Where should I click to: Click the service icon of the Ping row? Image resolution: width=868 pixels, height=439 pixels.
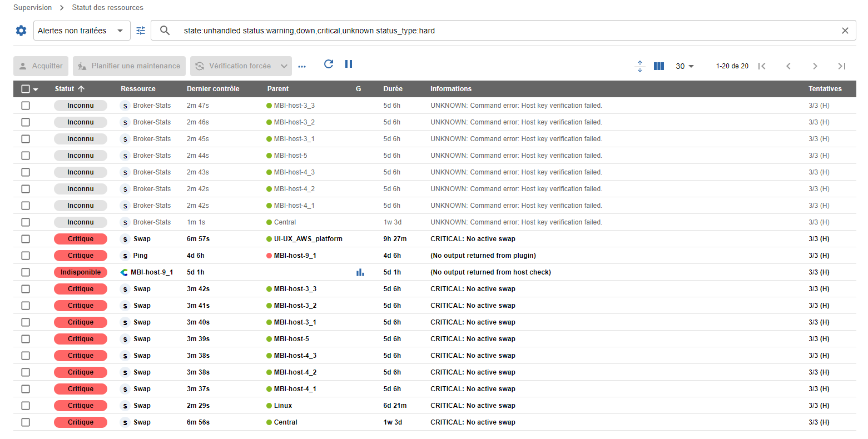tap(125, 256)
